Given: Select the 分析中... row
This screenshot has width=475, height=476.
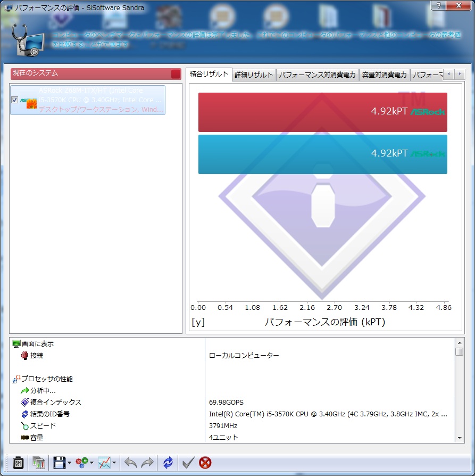Looking at the screenshot, I should tap(43, 391).
